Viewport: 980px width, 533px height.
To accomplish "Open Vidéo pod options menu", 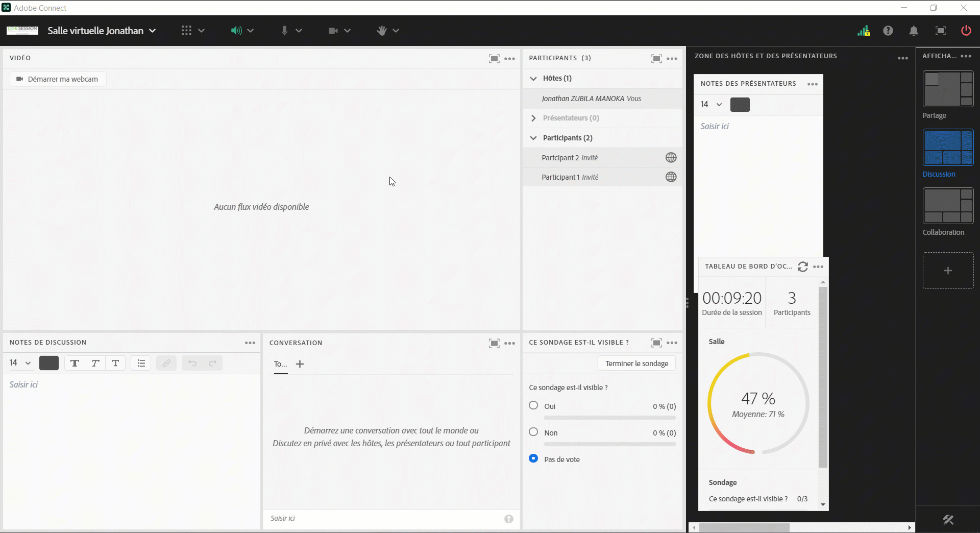I will (x=510, y=59).
